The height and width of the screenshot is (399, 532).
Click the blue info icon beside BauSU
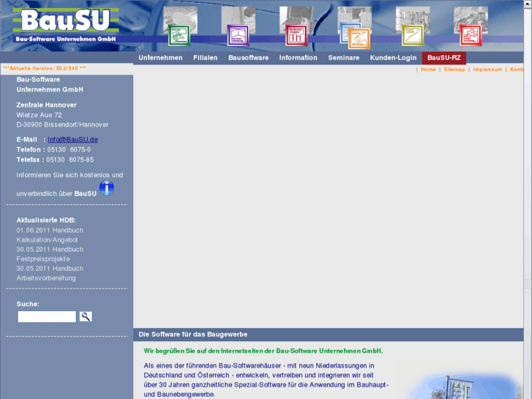(107, 188)
